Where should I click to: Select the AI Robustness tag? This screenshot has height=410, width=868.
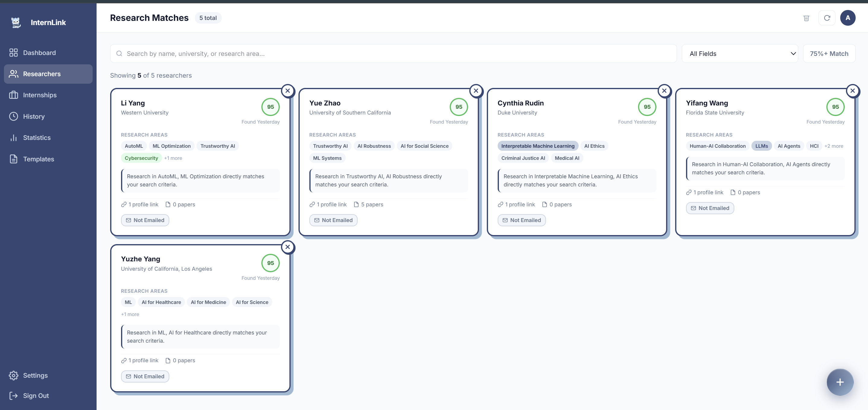(x=374, y=146)
